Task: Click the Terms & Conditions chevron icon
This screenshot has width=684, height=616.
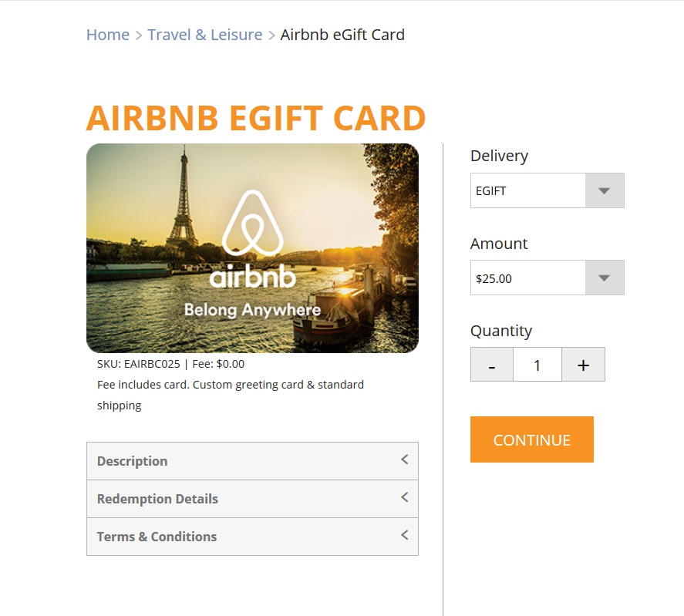Action: click(404, 535)
